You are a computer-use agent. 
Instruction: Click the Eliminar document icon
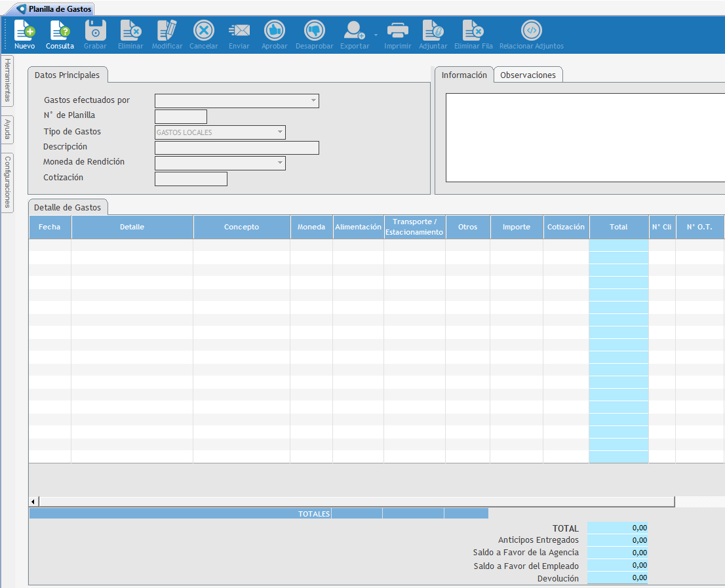[130, 31]
